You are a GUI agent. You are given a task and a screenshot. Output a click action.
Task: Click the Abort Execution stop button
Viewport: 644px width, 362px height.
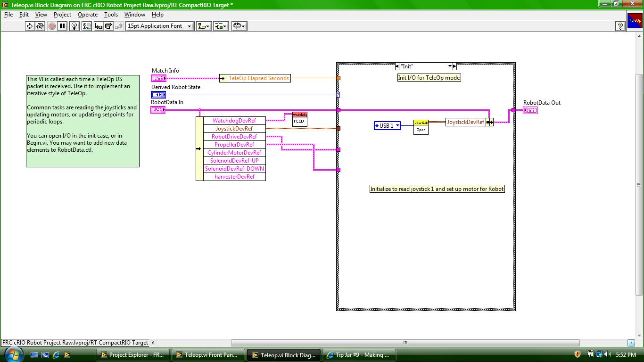pyautogui.click(x=52, y=26)
